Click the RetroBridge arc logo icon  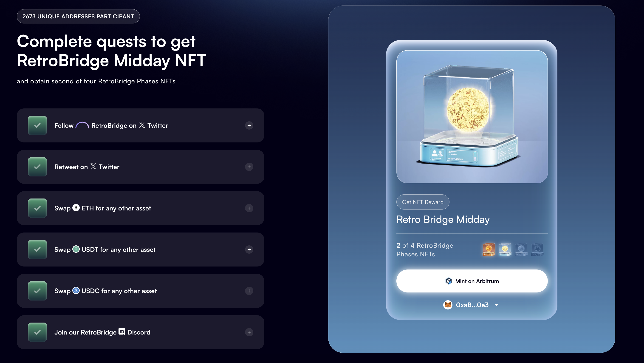(82, 125)
